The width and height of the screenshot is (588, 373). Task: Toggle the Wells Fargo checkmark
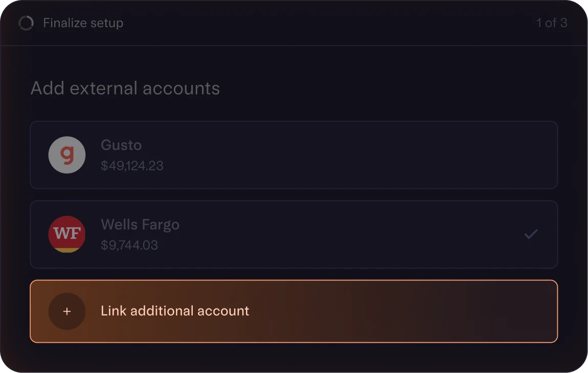pyautogui.click(x=531, y=234)
